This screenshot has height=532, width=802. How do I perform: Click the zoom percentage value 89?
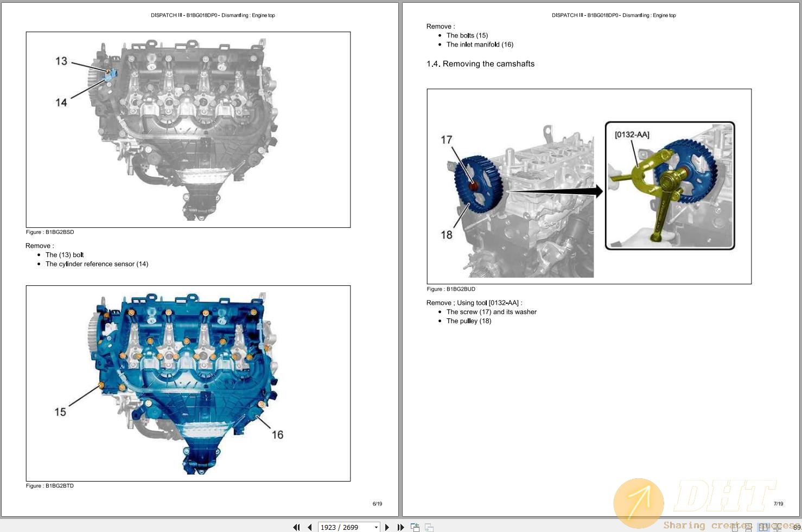pyautogui.click(x=797, y=527)
